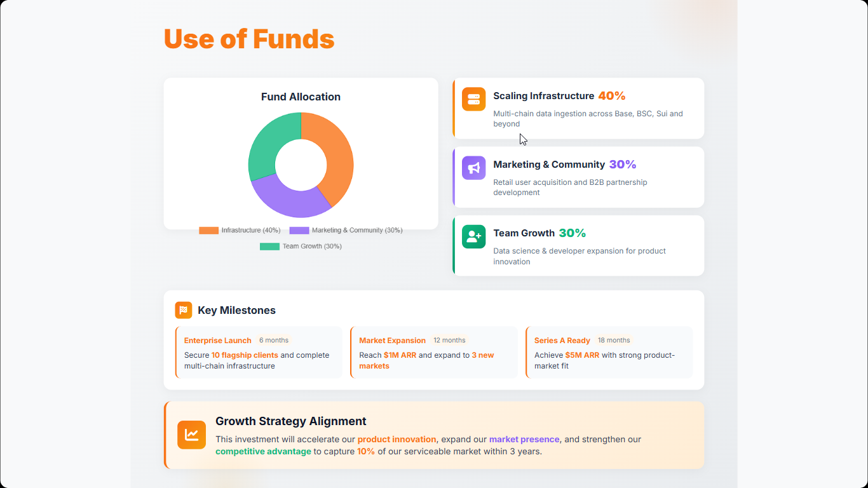Select the Series A Ready milestone card

(x=609, y=353)
